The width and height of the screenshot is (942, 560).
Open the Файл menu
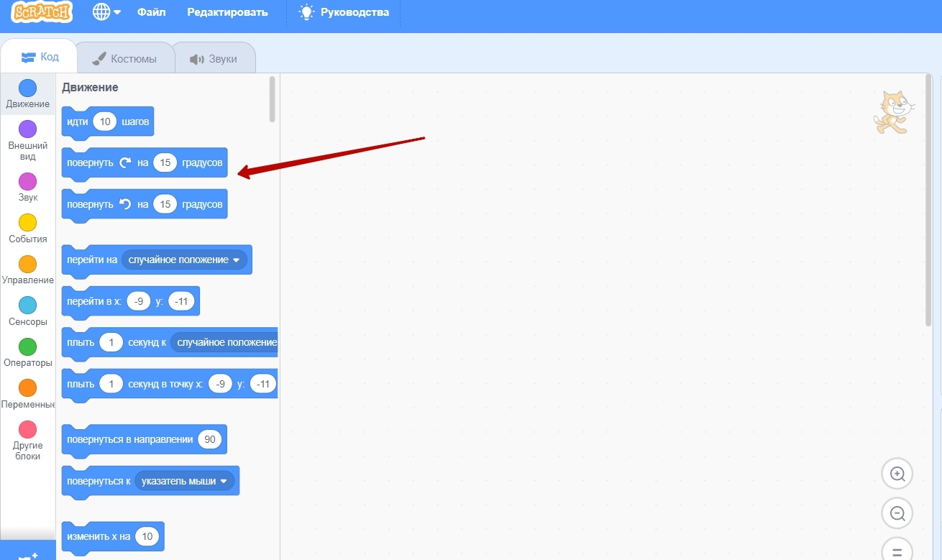tap(152, 12)
